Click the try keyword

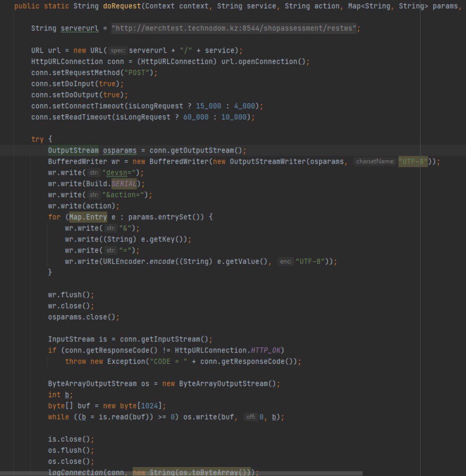38,139
